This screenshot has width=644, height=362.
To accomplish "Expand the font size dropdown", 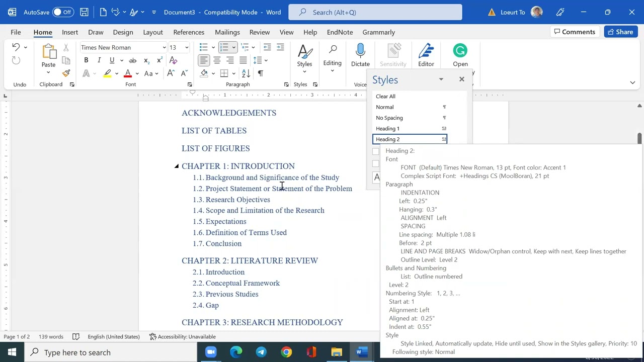I will (x=187, y=48).
